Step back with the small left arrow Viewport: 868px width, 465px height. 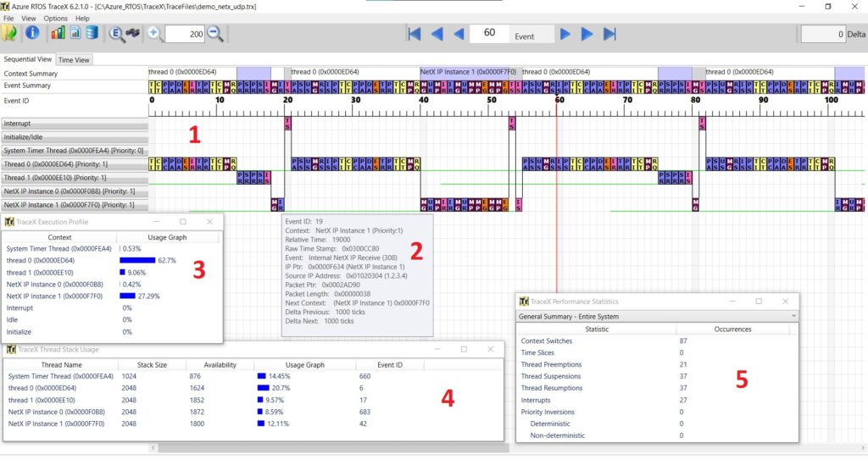click(459, 34)
